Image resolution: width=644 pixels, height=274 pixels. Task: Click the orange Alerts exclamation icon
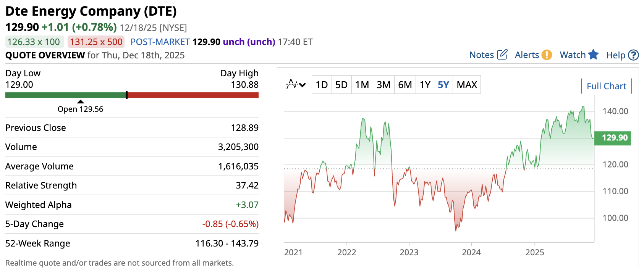pyautogui.click(x=547, y=55)
